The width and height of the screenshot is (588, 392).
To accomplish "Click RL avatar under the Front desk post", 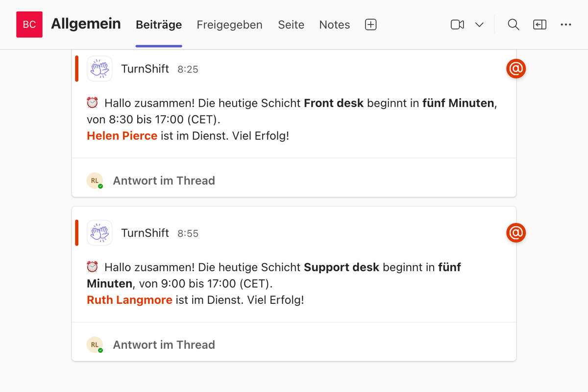I will (x=95, y=180).
